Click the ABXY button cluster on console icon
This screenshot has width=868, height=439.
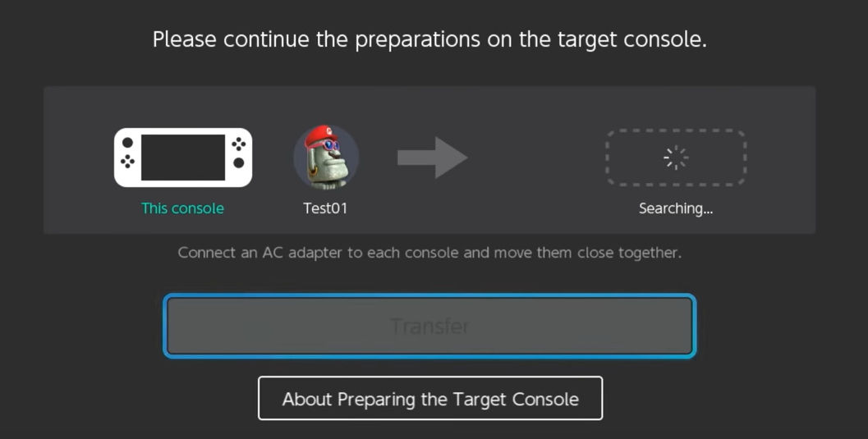pos(239,144)
